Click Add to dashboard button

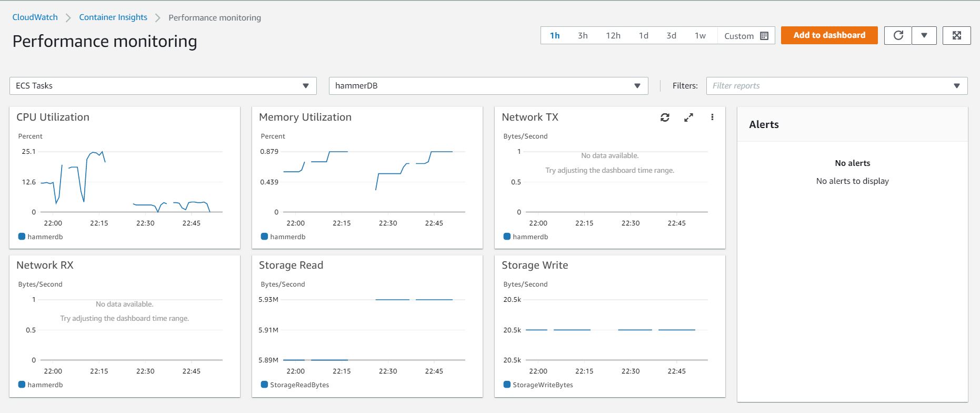pos(829,35)
